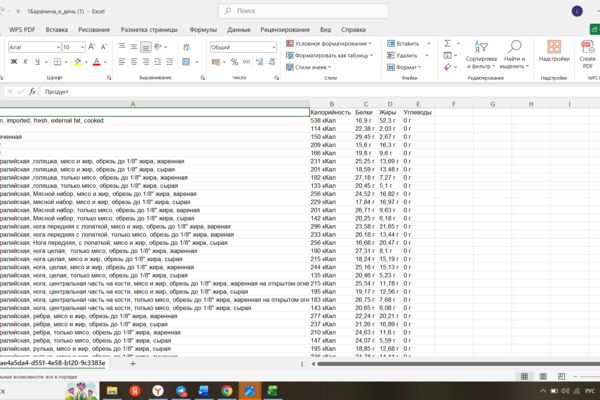Open 'Разметка страницы' ribbon tab
600x400 pixels.
149,29
